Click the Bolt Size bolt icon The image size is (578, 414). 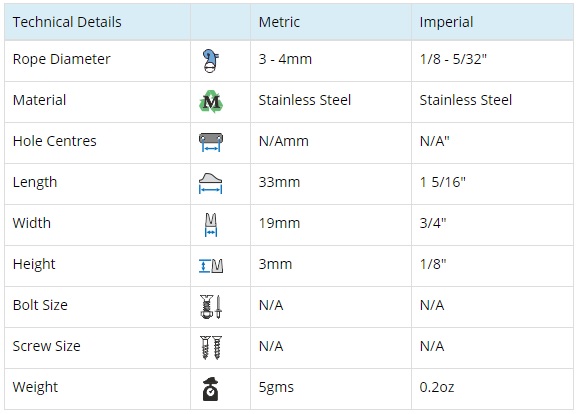click(x=211, y=306)
